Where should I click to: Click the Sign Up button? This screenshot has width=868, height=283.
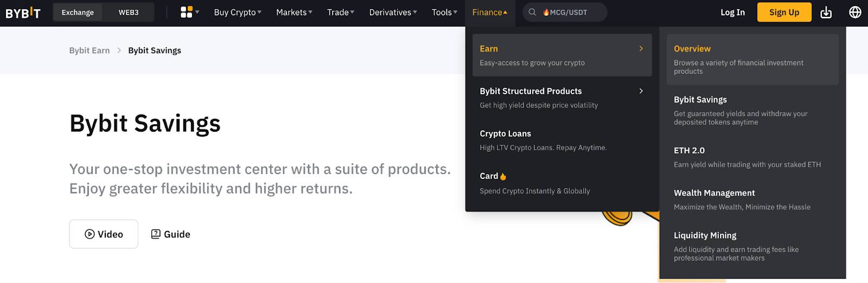pyautogui.click(x=784, y=12)
